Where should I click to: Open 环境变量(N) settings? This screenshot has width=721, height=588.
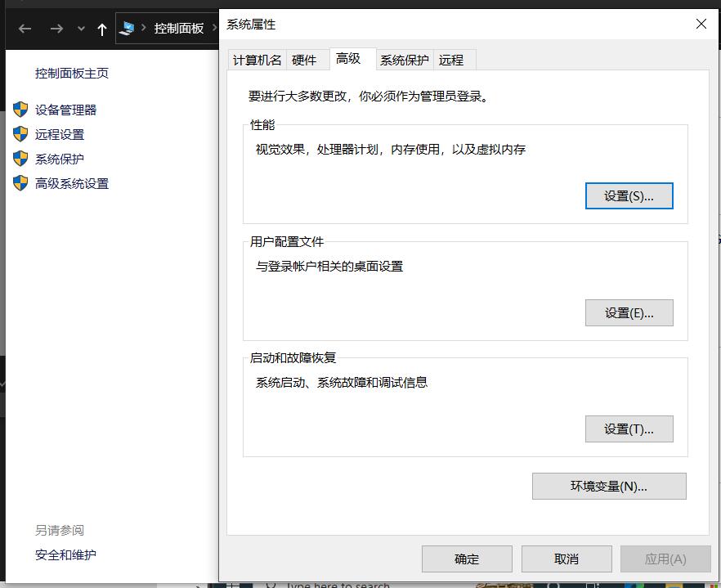coord(609,486)
